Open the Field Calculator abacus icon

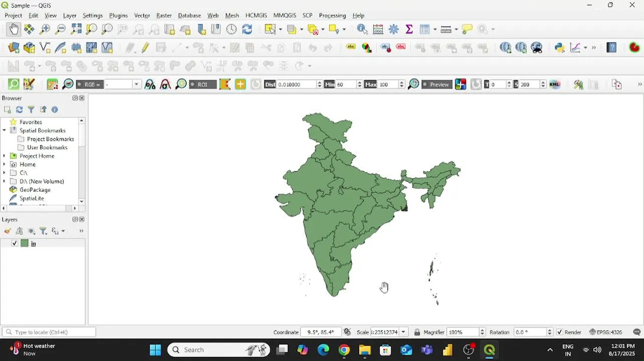pyautogui.click(x=378, y=29)
